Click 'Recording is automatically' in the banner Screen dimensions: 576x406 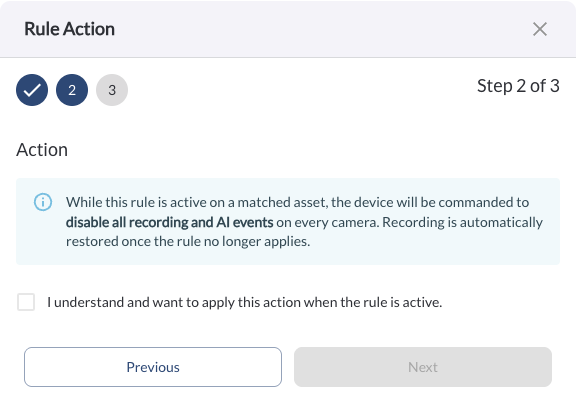462,222
